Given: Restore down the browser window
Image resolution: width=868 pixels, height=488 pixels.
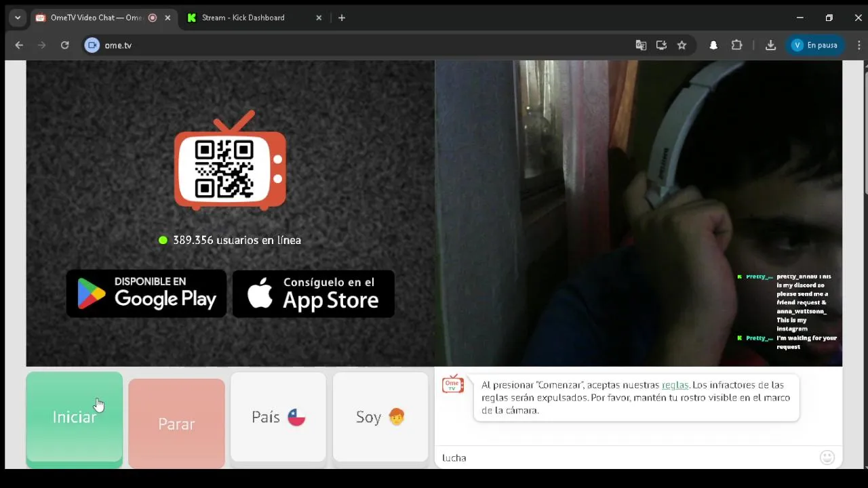Looking at the screenshot, I should click(x=829, y=18).
